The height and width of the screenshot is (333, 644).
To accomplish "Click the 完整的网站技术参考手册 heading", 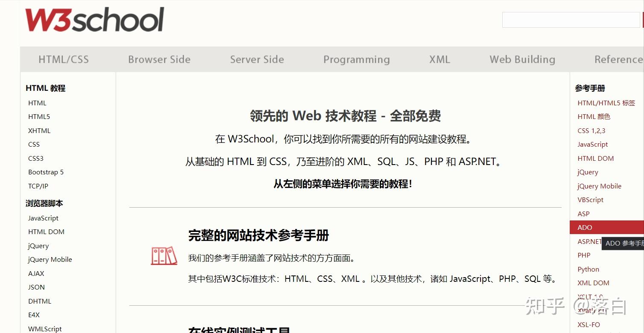I will pos(259,235).
